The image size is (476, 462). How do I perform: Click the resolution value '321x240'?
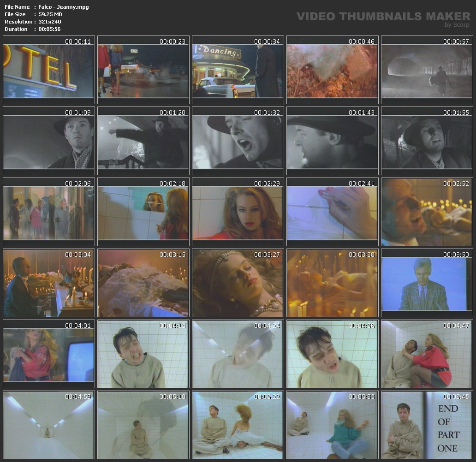pyautogui.click(x=50, y=22)
